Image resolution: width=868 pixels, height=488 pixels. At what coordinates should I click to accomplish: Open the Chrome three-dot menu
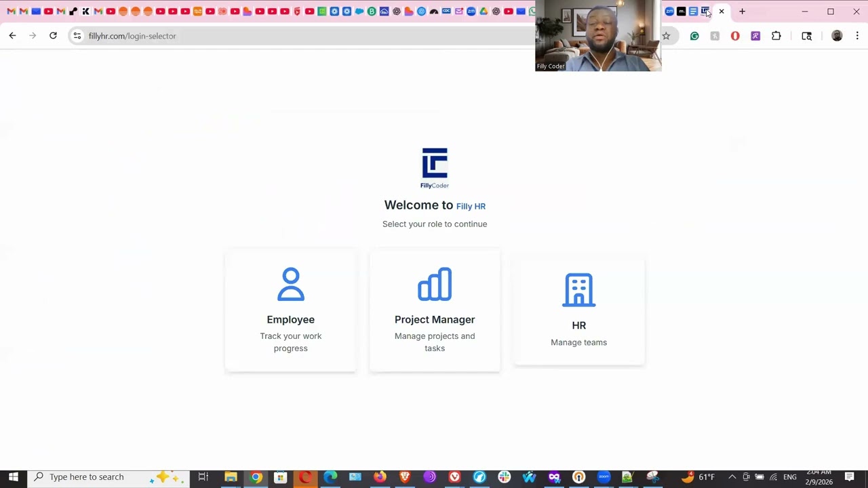pyautogui.click(x=857, y=36)
